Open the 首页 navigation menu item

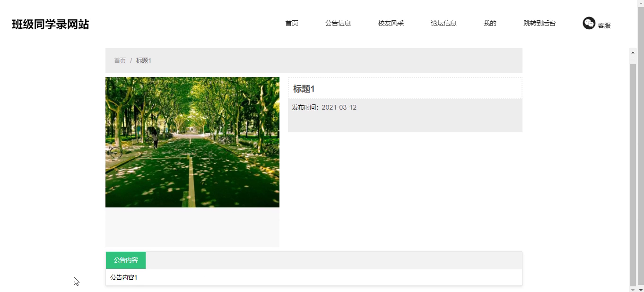click(x=292, y=23)
